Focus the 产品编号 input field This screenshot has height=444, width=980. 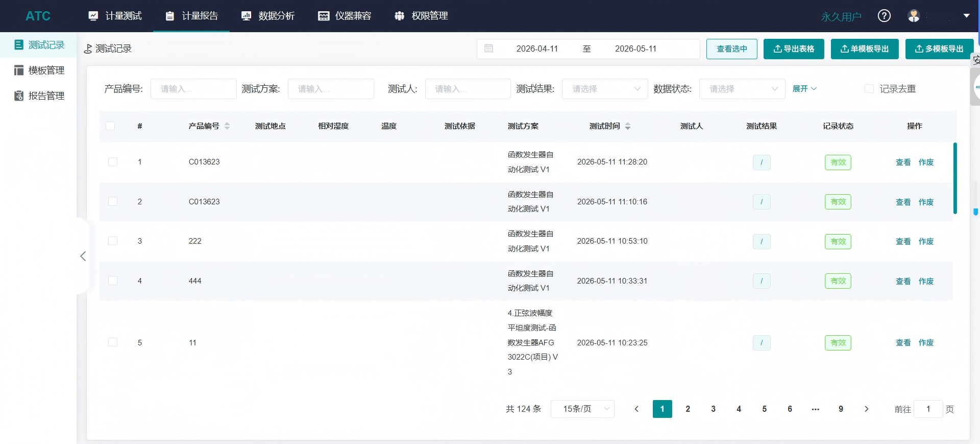pyautogui.click(x=193, y=89)
